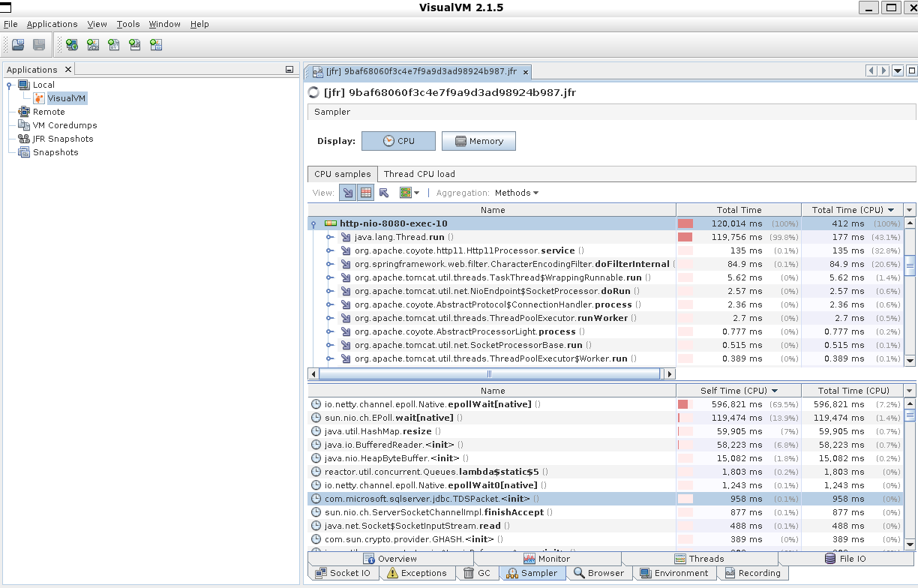
Task: Click the last add-snapshot icon in main toolbar
Action: 156,45
